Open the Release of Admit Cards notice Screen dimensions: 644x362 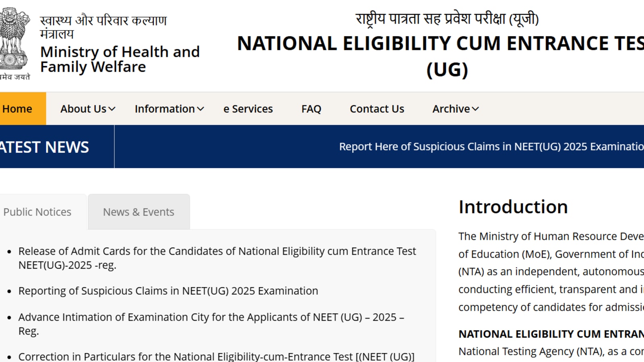tap(217, 258)
